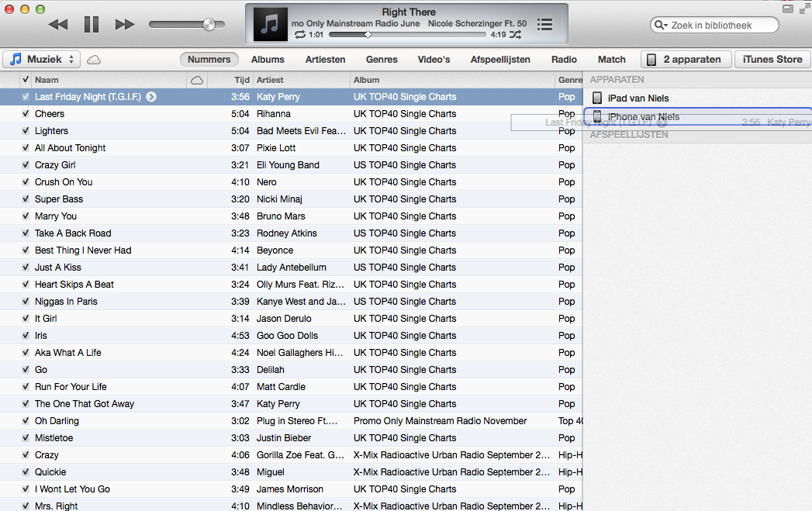Select the song Heart Skips A Beat
The width and height of the screenshot is (812, 511).
click(x=74, y=285)
